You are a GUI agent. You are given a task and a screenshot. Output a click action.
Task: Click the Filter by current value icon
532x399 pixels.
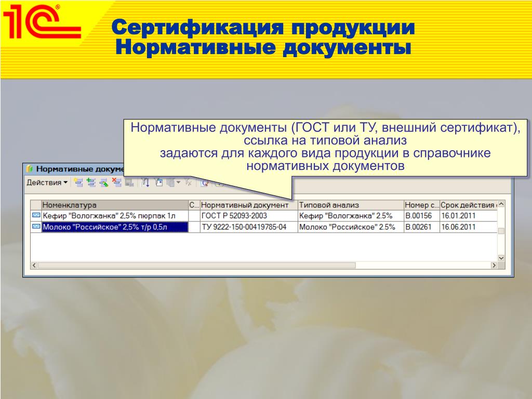[x=158, y=182]
